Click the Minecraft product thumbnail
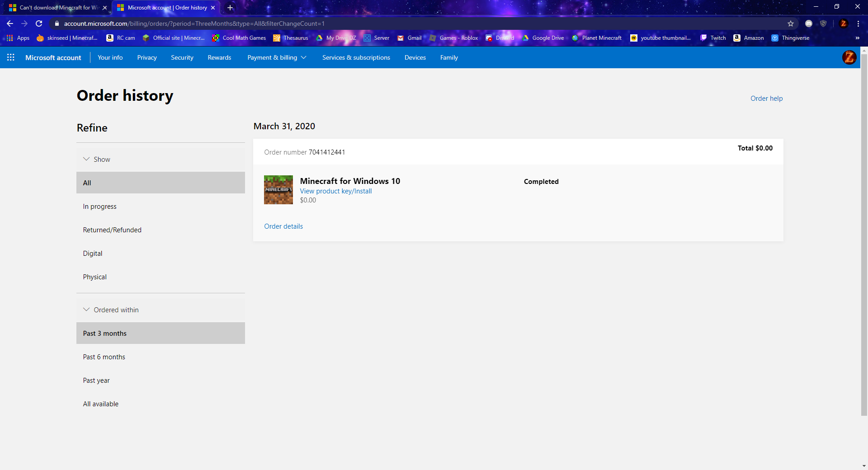Image resolution: width=868 pixels, height=470 pixels. 278,190
